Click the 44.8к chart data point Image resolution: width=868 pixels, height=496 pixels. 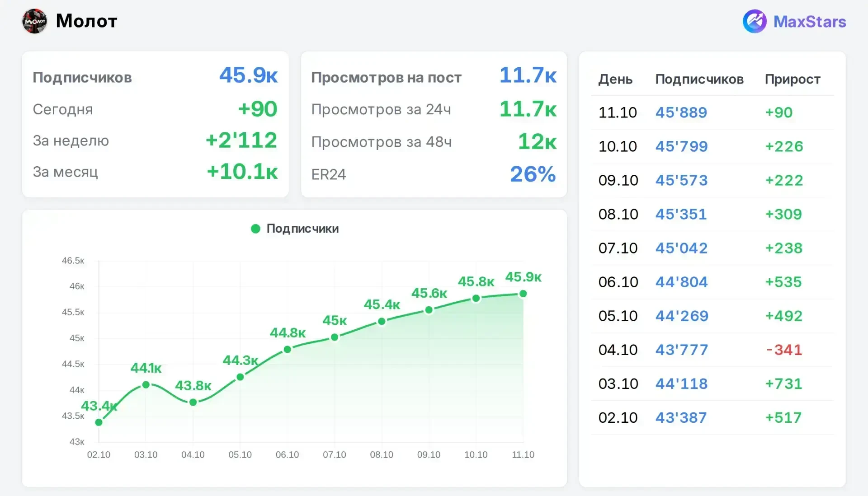pos(288,350)
